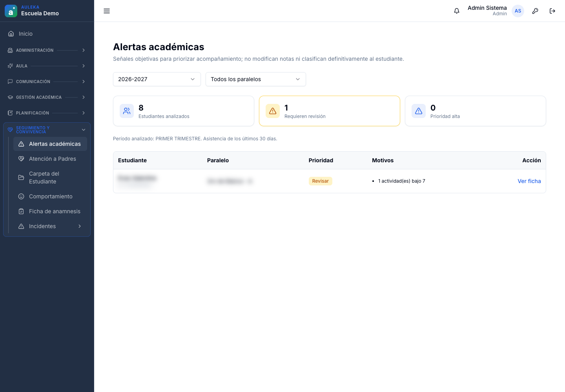Click the Estudiantes analizados users icon
The width and height of the screenshot is (565, 392).
click(x=127, y=111)
